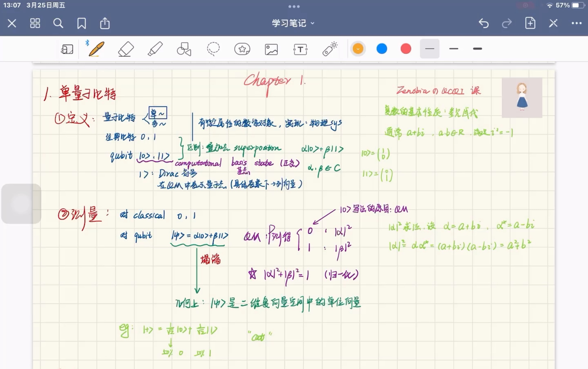The width and height of the screenshot is (588, 369).
Task: Choose the orange pen color
Action: point(358,49)
